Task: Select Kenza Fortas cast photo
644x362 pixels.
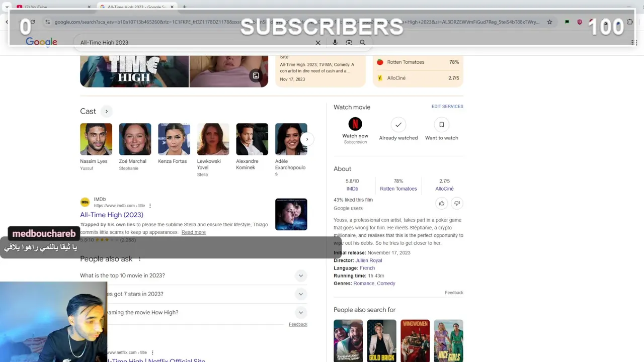Action: 174,139
